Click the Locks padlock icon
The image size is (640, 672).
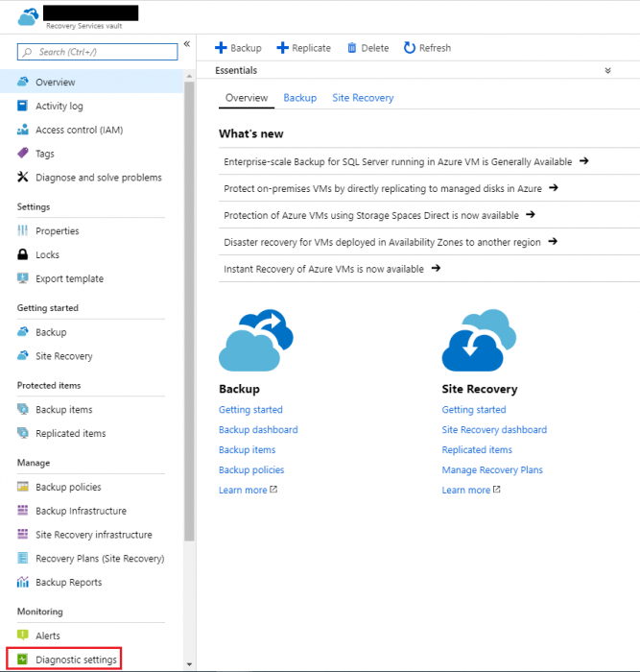click(23, 254)
